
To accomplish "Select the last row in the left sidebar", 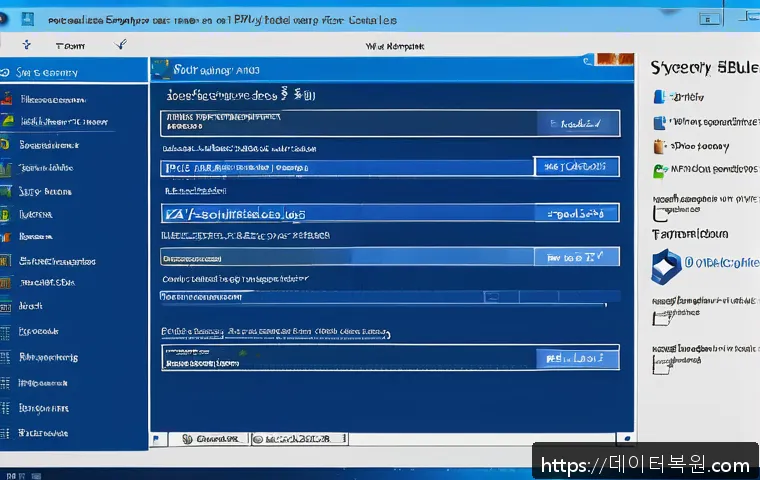I will [x=74, y=433].
